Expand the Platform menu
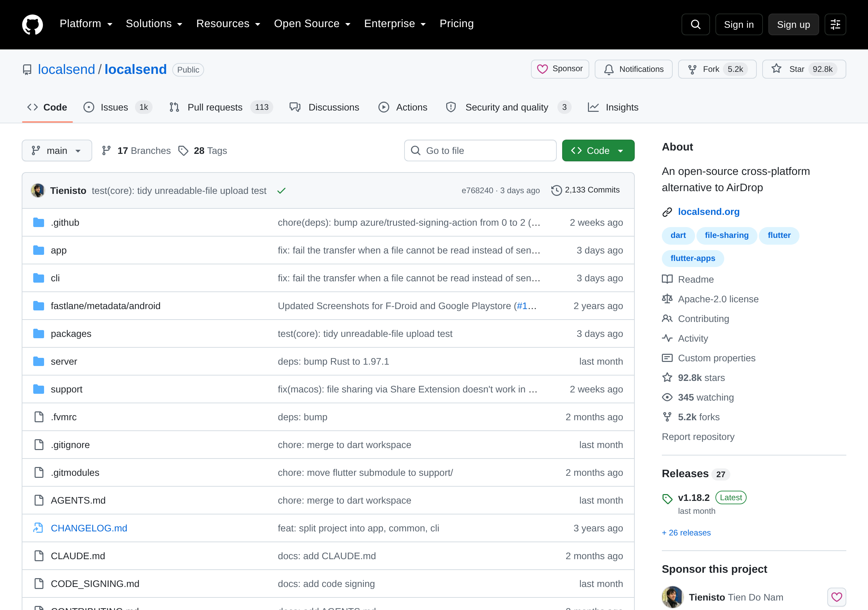868x610 pixels. [x=86, y=24]
